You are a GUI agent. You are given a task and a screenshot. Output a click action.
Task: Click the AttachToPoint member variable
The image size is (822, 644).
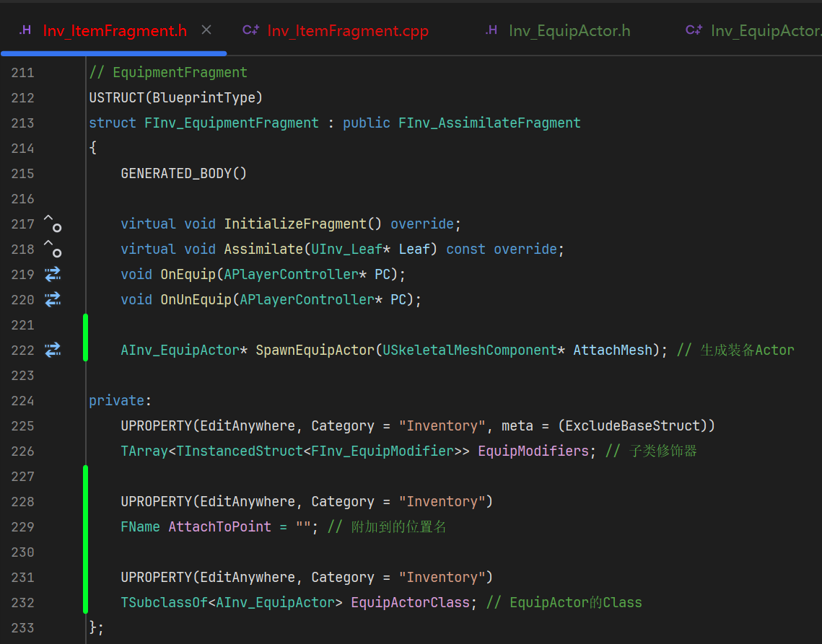pyautogui.click(x=219, y=526)
